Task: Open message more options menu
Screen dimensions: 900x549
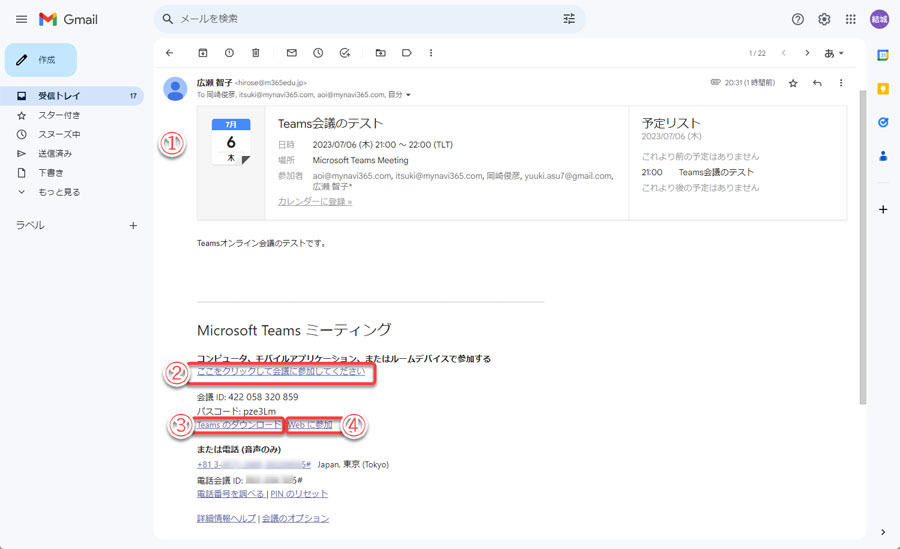Action: coord(841,83)
